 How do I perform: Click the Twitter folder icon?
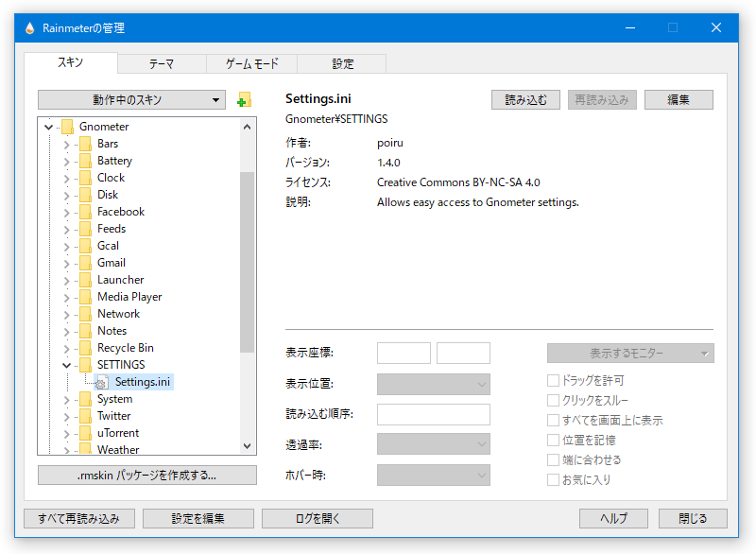(x=85, y=416)
